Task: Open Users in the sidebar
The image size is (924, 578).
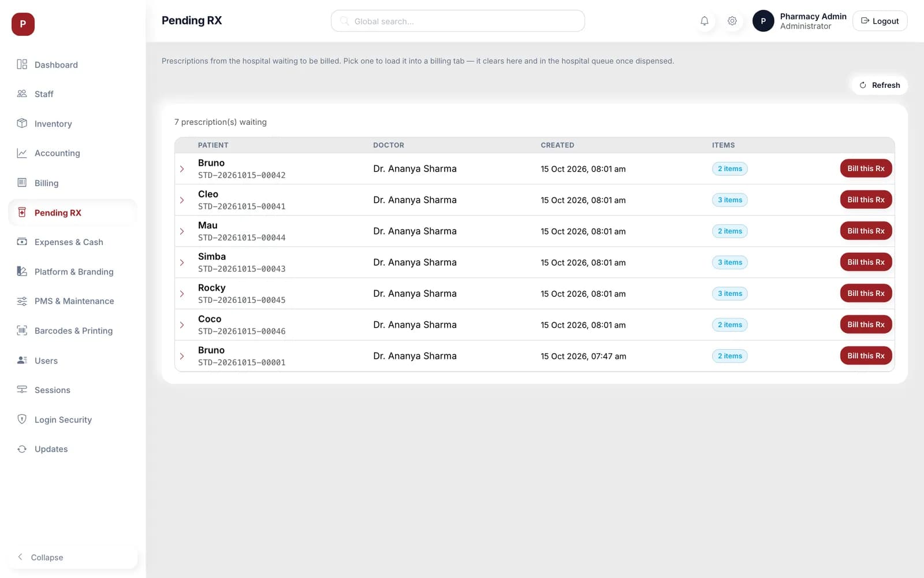Action: coord(72,360)
